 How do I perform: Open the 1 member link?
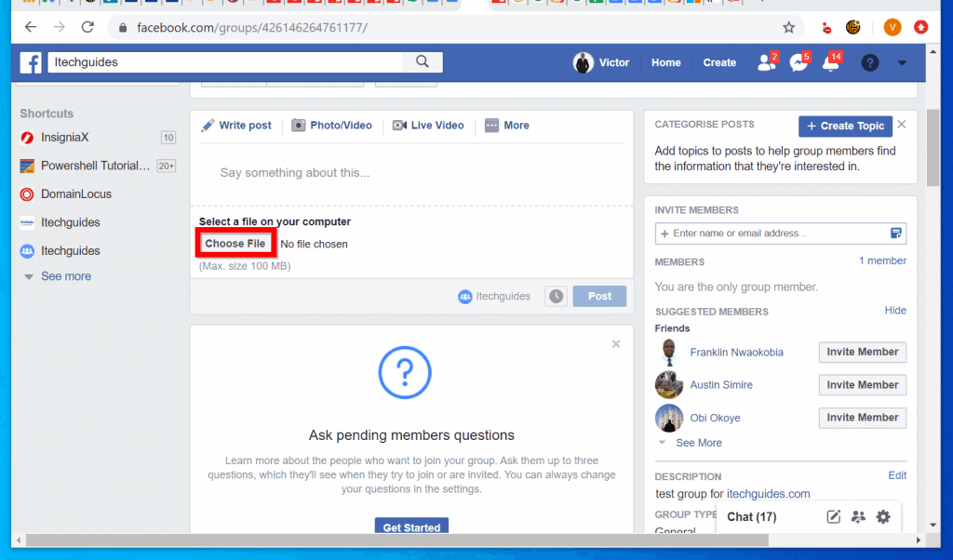(x=882, y=260)
